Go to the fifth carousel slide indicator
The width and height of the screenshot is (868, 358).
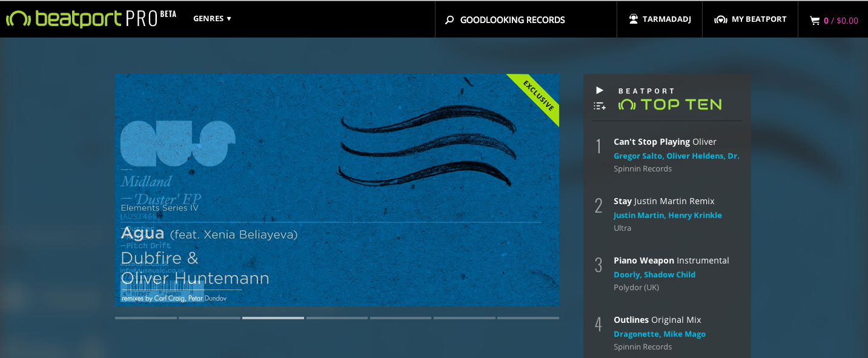pyautogui.click(x=401, y=317)
